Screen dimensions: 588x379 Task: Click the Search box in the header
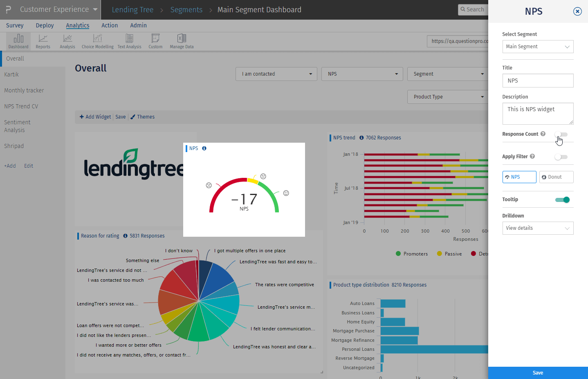[473, 9]
